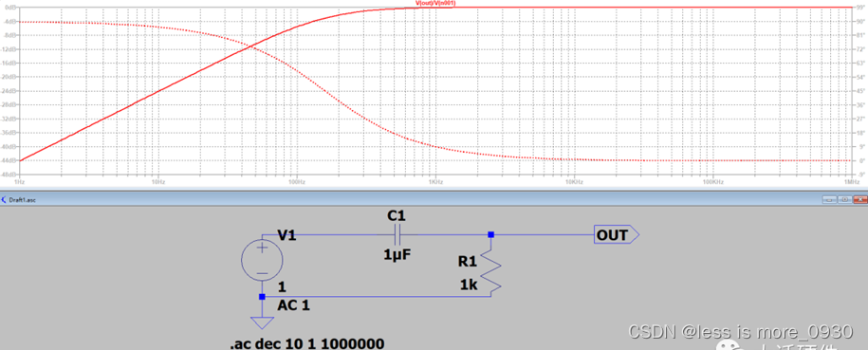Click the 100KHz frequency axis label

tap(713, 182)
